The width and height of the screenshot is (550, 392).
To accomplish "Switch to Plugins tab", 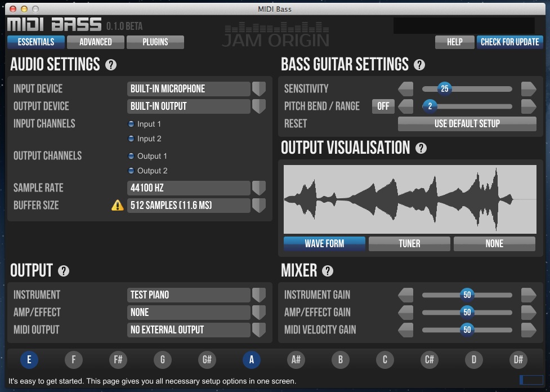I will (x=155, y=42).
